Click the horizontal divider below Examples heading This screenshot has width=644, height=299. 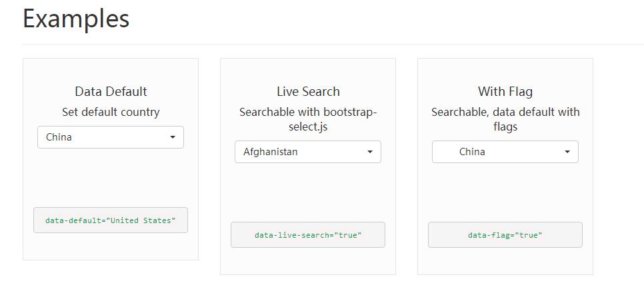pos(333,44)
